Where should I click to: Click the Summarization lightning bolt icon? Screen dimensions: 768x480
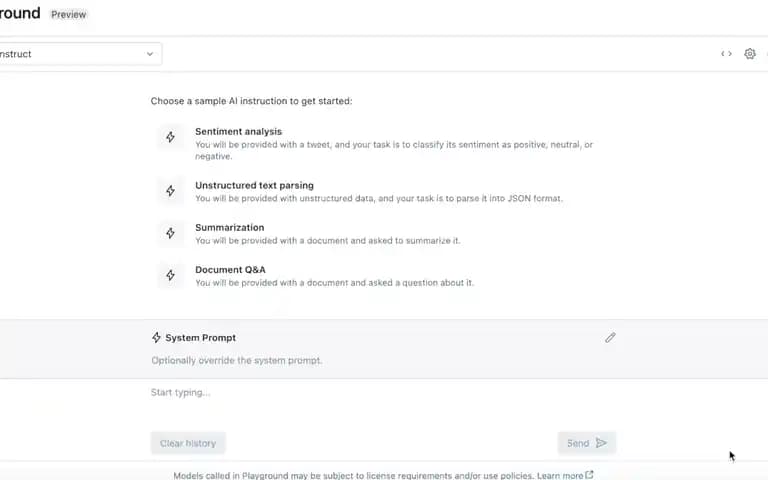[170, 233]
